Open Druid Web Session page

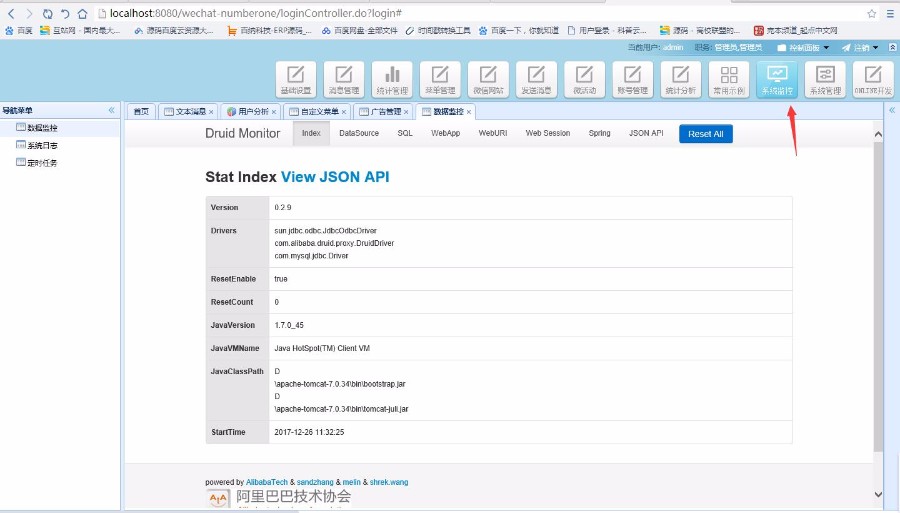click(548, 133)
